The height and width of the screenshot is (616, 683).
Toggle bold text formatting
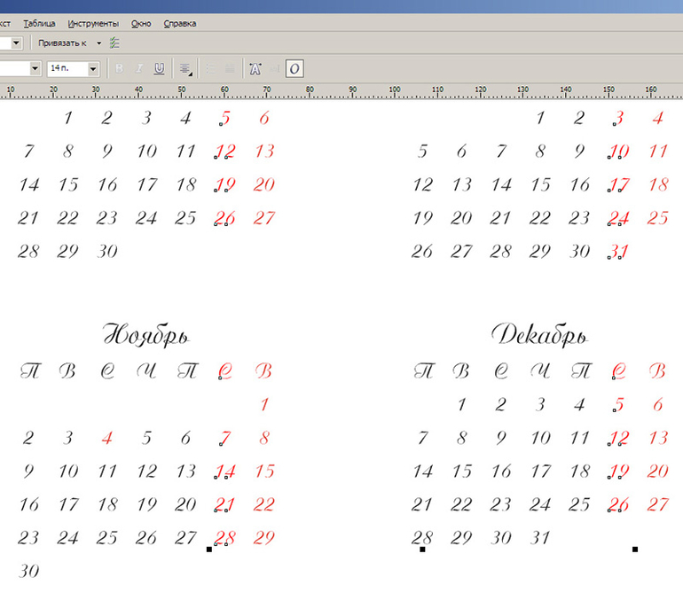(119, 68)
